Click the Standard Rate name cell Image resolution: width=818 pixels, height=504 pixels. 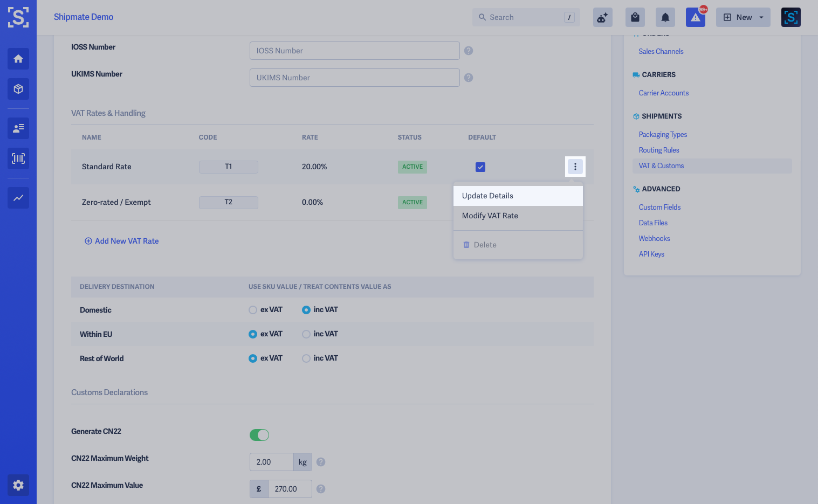pyautogui.click(x=107, y=167)
